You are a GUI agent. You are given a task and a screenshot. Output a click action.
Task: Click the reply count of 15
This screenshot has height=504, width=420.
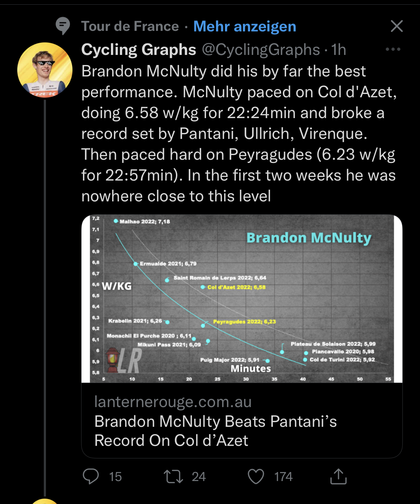point(115,477)
